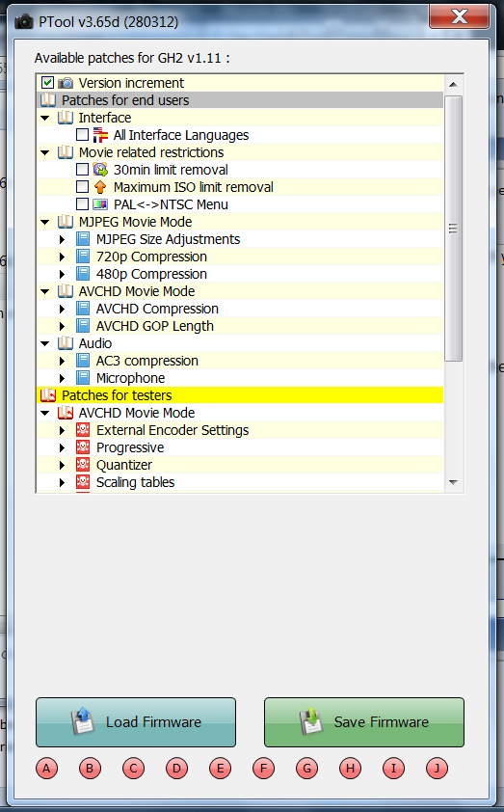
Task: Click the clock icon for 30min limit removal
Action: 100,170
